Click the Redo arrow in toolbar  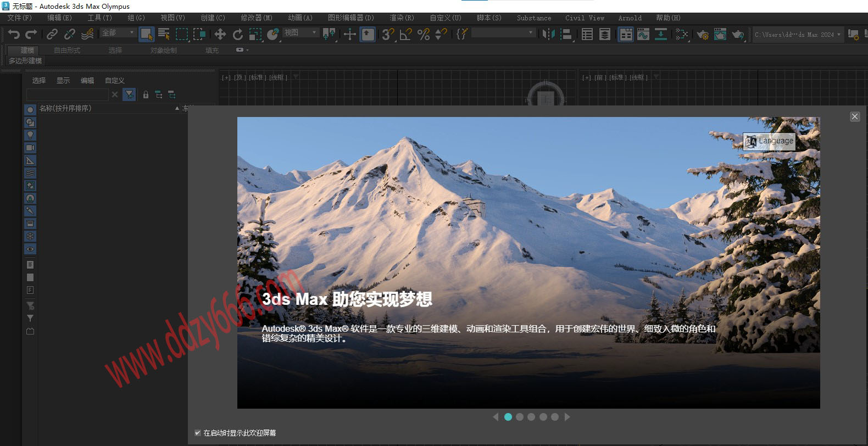coord(31,34)
